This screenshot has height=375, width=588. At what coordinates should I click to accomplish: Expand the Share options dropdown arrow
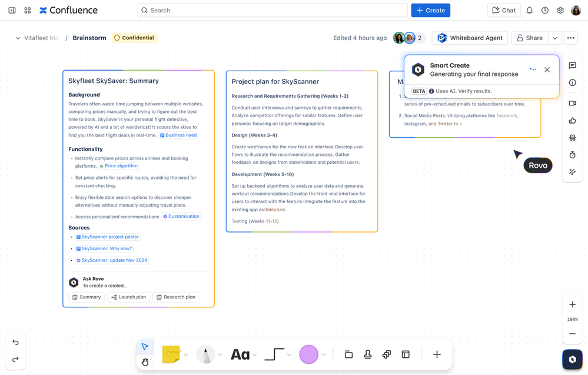[554, 38]
